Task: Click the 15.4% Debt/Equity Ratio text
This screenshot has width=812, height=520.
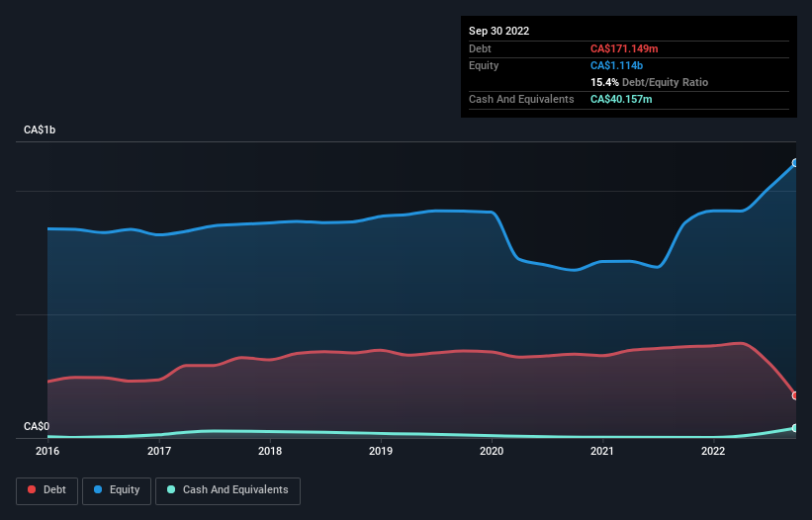Action: pyautogui.click(x=649, y=82)
